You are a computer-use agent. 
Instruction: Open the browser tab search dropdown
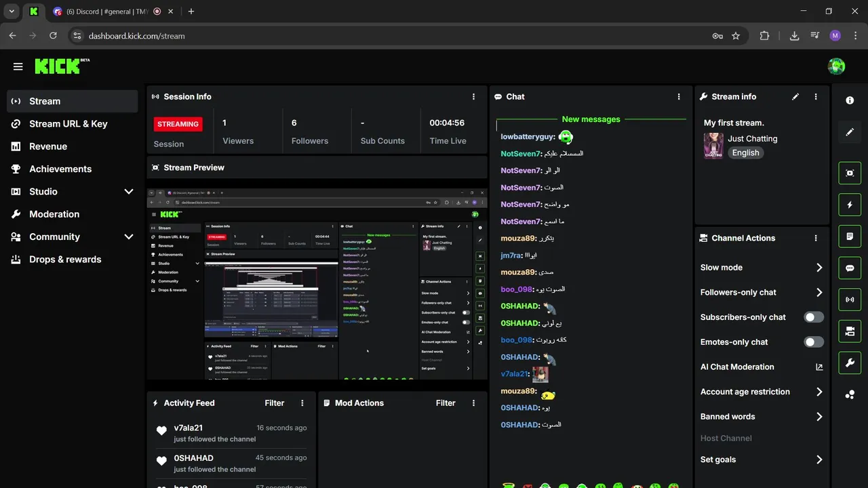pos(12,12)
